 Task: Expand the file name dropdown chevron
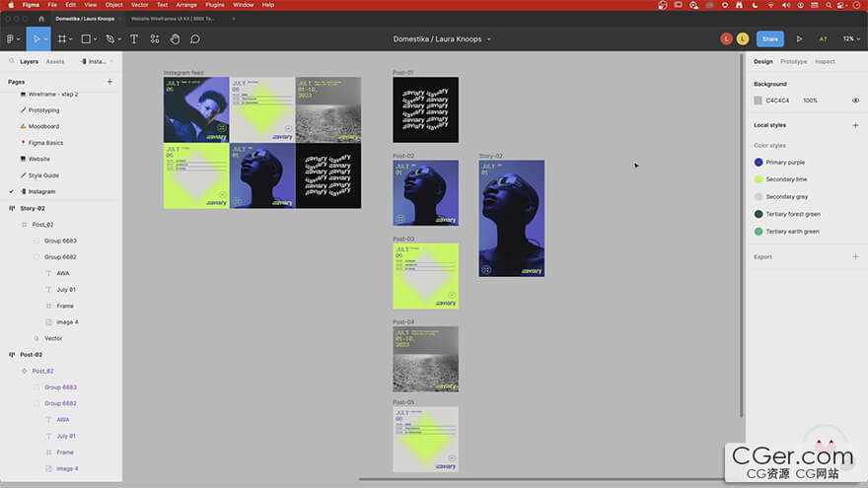pyautogui.click(x=489, y=39)
